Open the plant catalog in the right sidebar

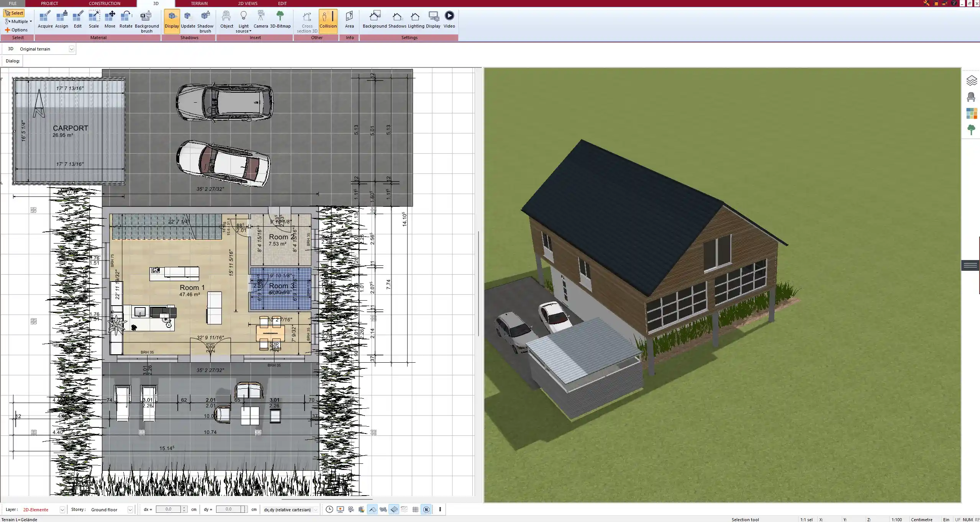[972, 129]
